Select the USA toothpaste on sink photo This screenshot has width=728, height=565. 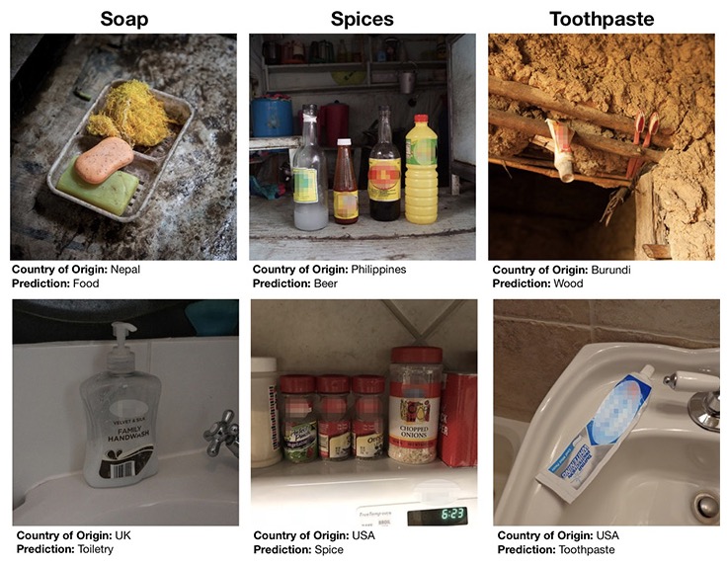point(607,412)
